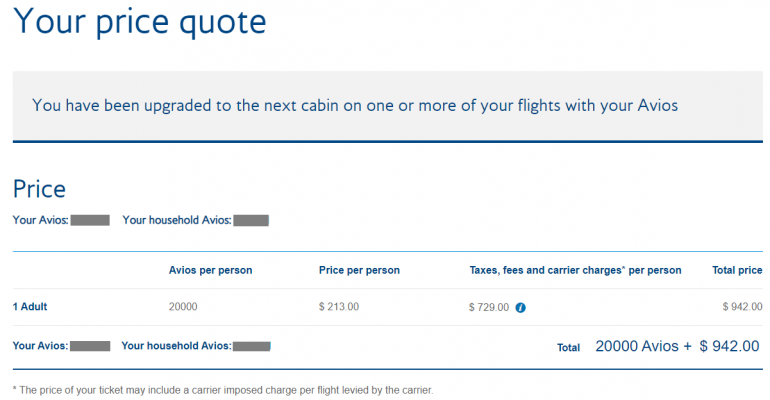Select the "20000 Avios + $942.00" grand total
This screenshot has height=400, width=770.
point(677,346)
